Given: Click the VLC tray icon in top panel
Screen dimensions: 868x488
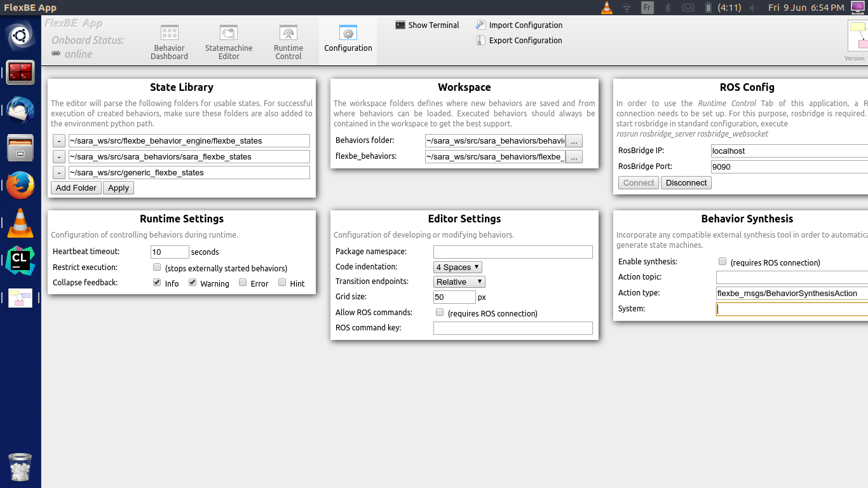Looking at the screenshot, I should (607, 8).
